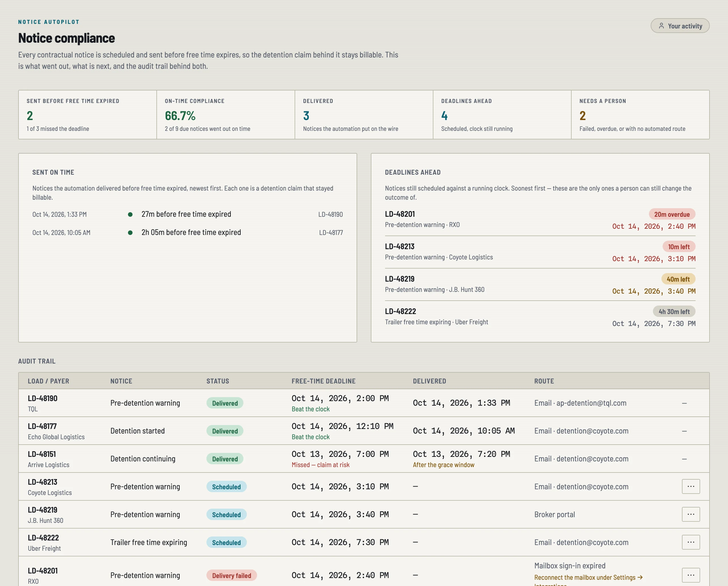Select the 40m left badge

[678, 279]
